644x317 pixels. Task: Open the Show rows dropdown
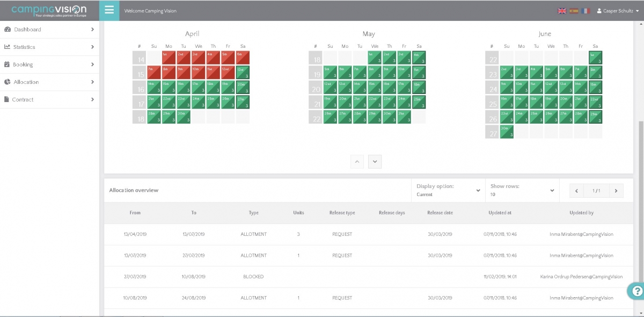click(522, 190)
